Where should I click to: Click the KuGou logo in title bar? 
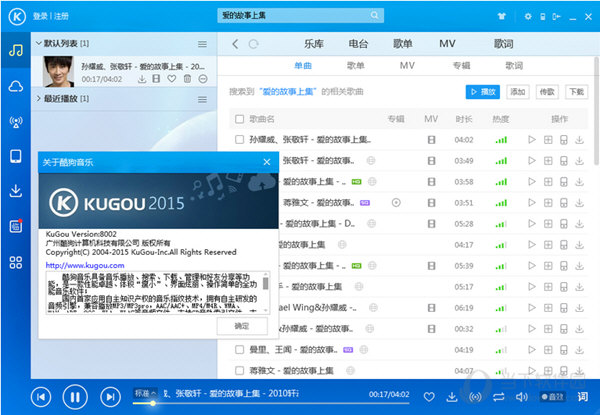tap(17, 16)
